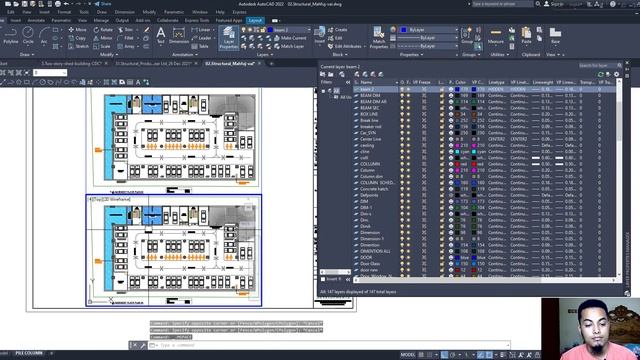Screen dimensions: 640x360
Task: Open the Dimension menu in menu bar
Action: point(124,12)
